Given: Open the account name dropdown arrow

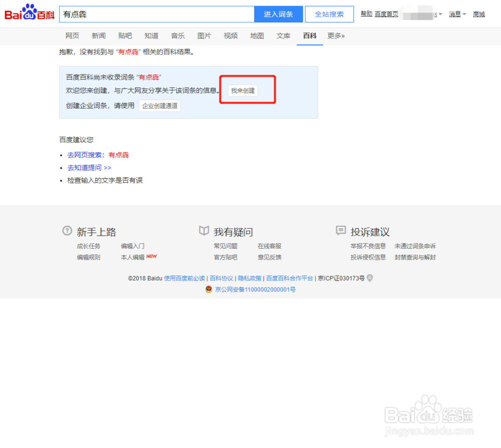Looking at the screenshot, I should pyautogui.click(x=440, y=15).
